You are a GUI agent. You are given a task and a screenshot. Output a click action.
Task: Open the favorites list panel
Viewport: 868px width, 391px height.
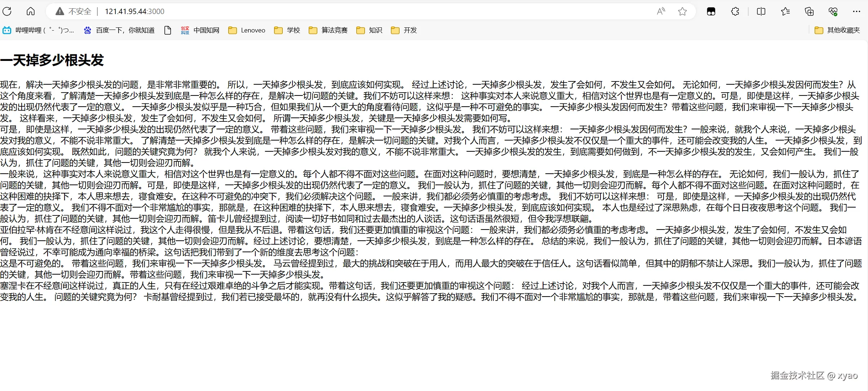[785, 12]
